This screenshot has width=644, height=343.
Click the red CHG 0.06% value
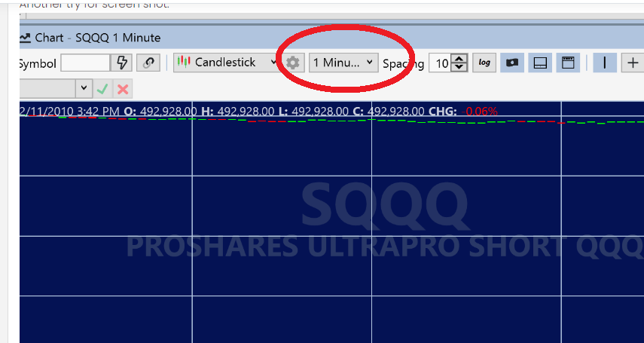[481, 112]
